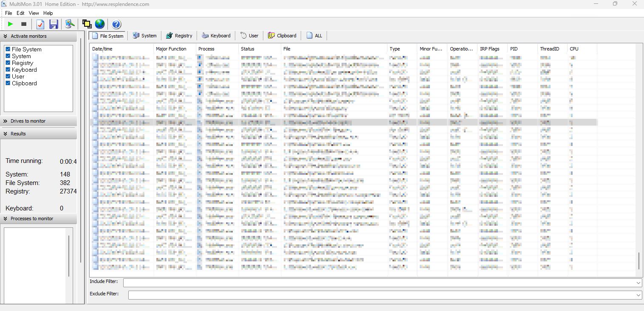Toggle the Clipboard monitor checkbox
644x311 pixels.
pyautogui.click(x=8, y=83)
